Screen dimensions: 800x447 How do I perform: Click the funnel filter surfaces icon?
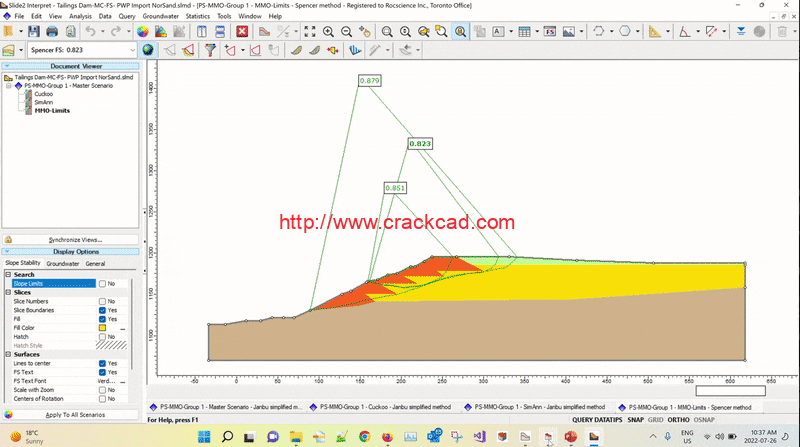[210, 50]
